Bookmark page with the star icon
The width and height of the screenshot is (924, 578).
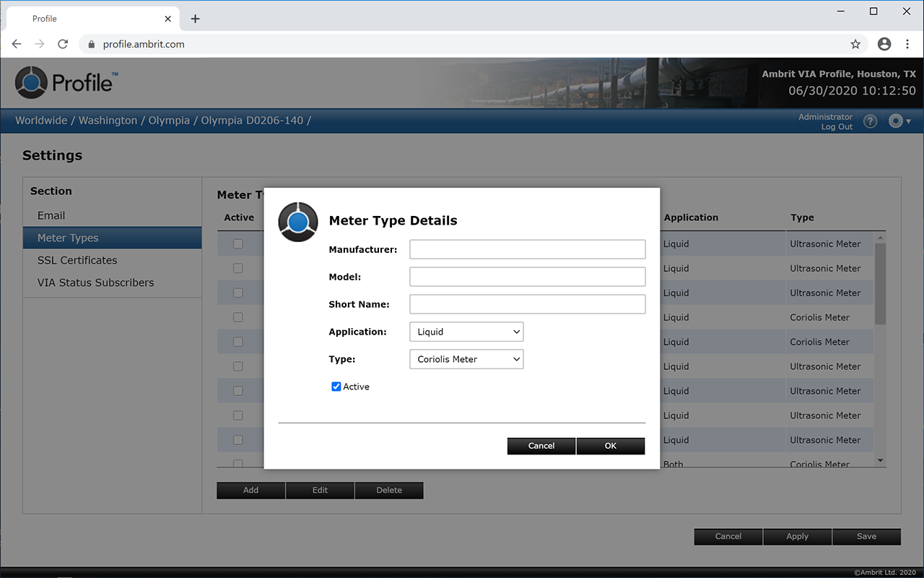(x=855, y=44)
